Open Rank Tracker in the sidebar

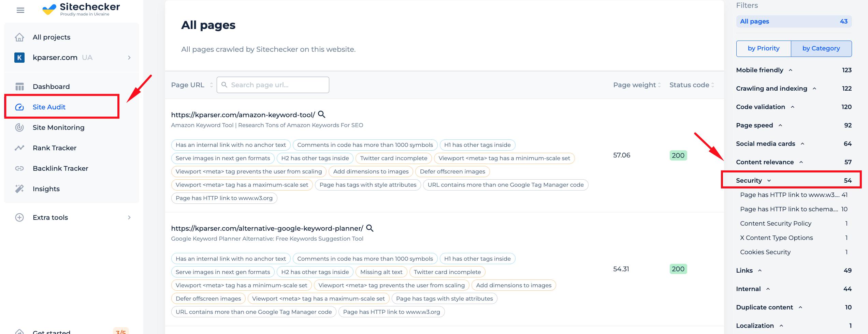(x=55, y=148)
